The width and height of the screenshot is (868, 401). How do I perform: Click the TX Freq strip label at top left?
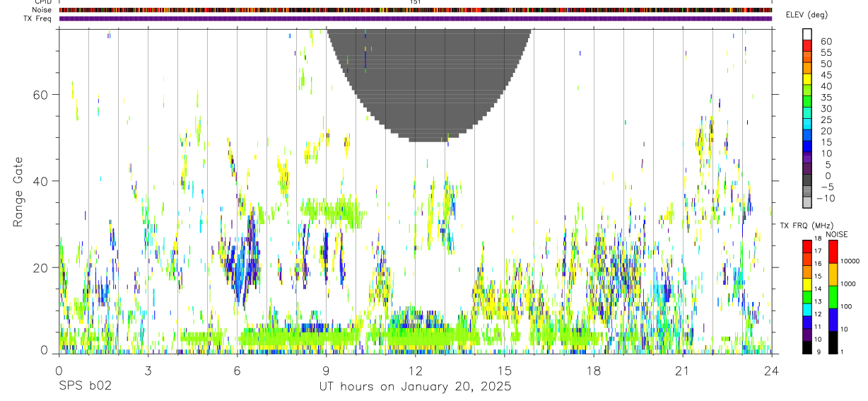pyautogui.click(x=38, y=18)
